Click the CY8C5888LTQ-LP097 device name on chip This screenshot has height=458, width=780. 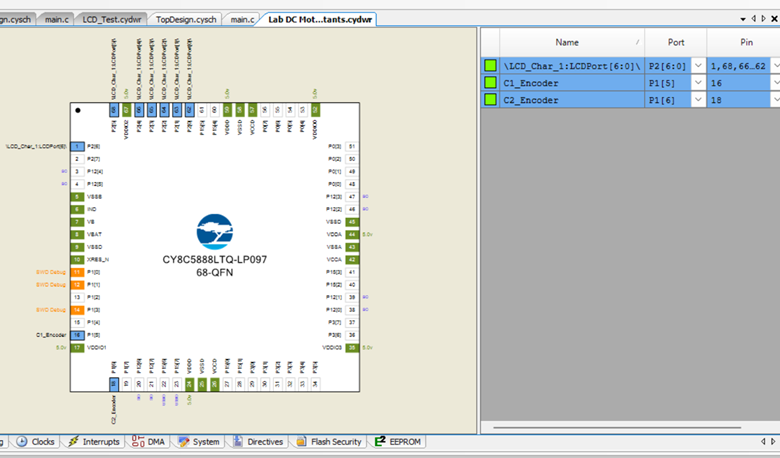214,260
